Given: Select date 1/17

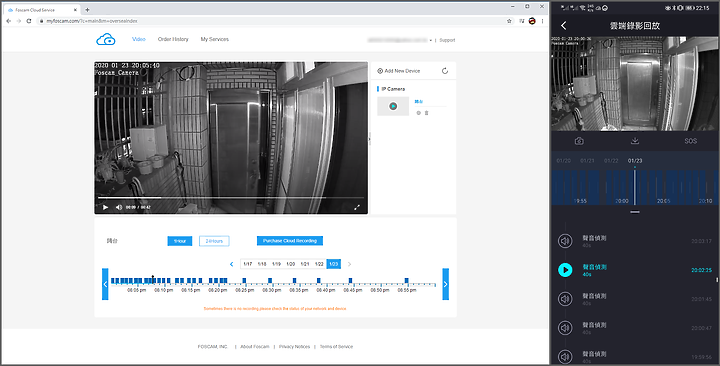Looking at the screenshot, I should point(248,264).
